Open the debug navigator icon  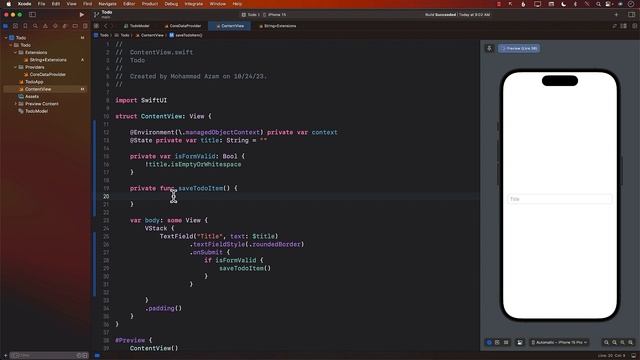click(65, 26)
